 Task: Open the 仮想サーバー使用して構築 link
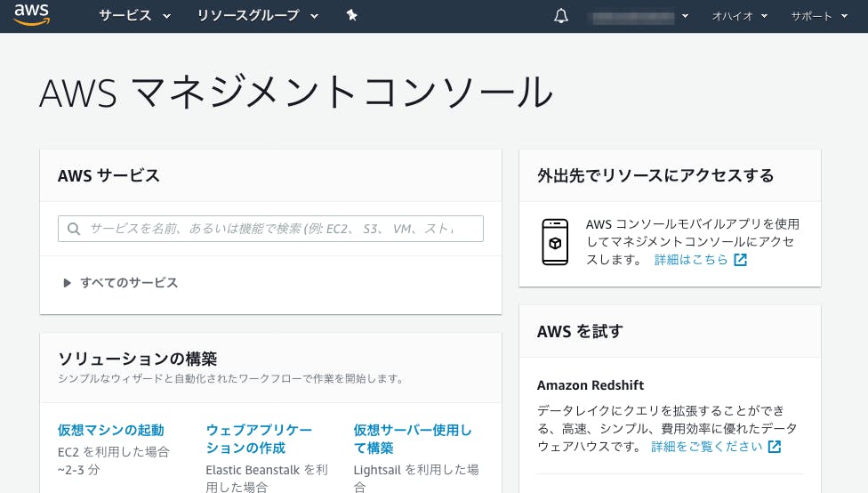(412, 439)
